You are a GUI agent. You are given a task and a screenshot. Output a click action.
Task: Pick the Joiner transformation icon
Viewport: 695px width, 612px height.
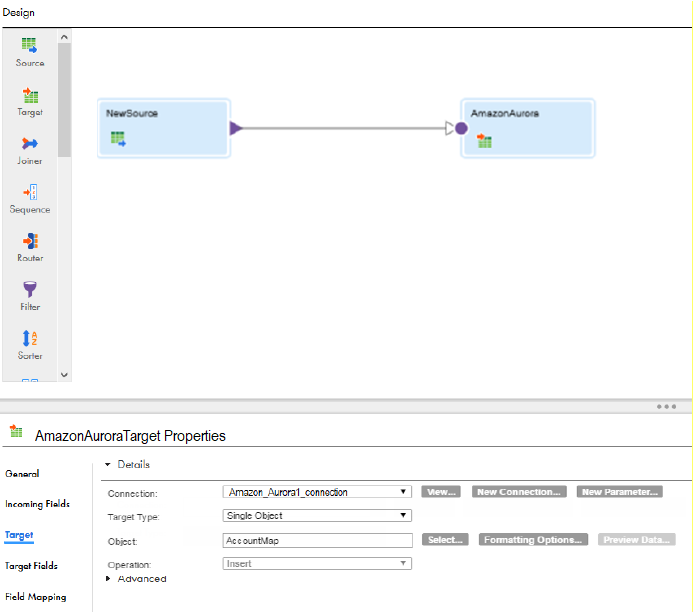(30, 144)
